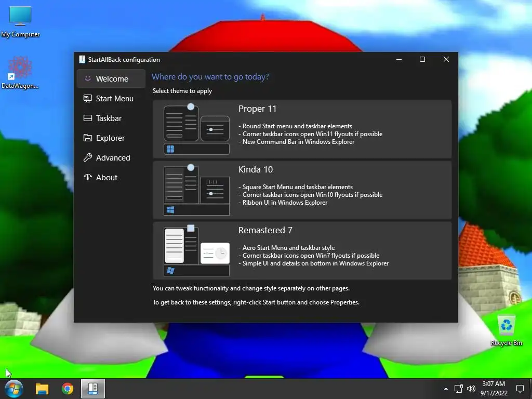Image resolution: width=532 pixels, height=399 pixels.
Task: Click 'New Command Bar in Windows Explorer' text
Action: point(298,142)
